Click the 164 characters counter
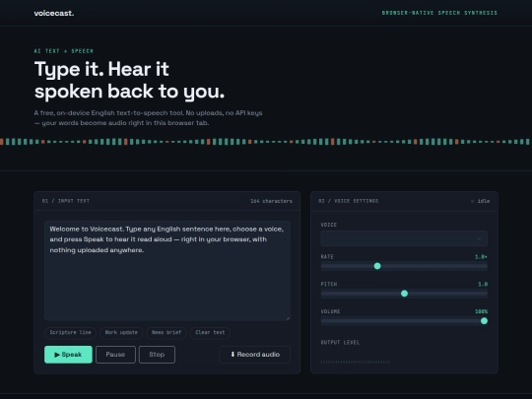This screenshot has height=399, width=532. [x=272, y=201]
